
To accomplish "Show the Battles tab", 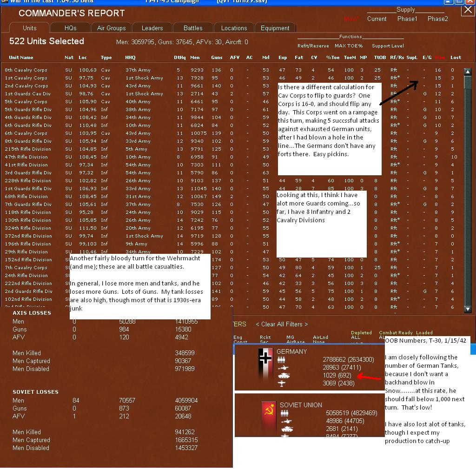I will 193,28.
